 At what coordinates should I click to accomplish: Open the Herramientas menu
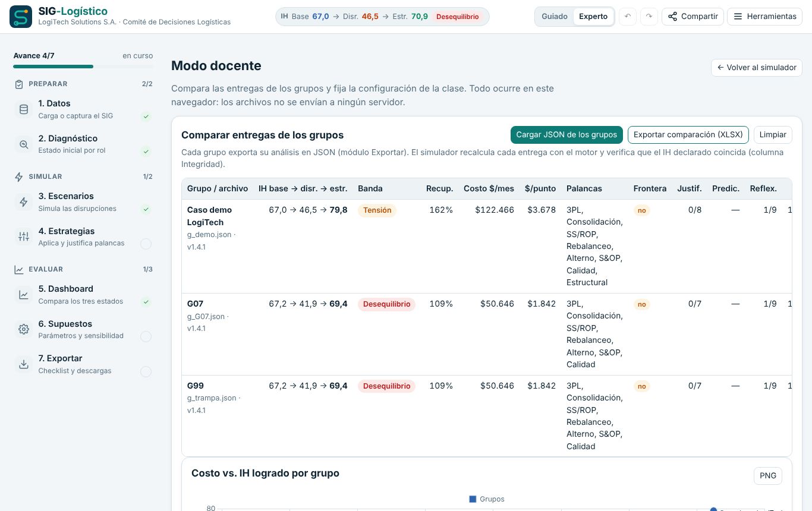(764, 17)
